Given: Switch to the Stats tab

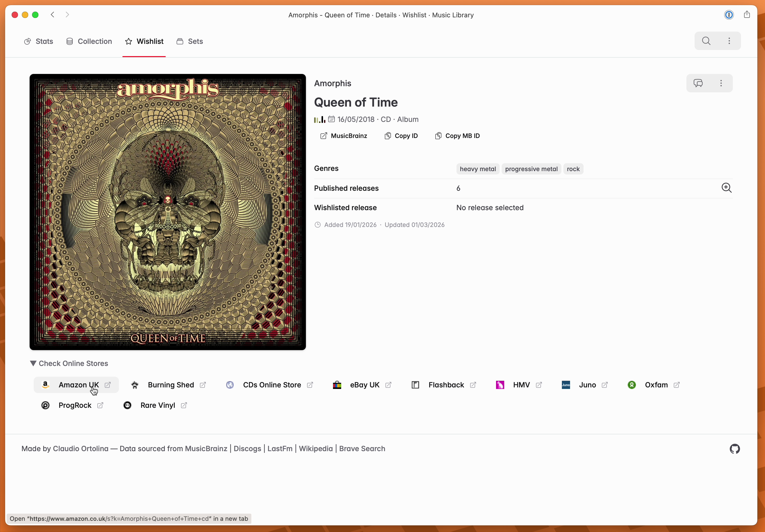Looking at the screenshot, I should 38,41.
